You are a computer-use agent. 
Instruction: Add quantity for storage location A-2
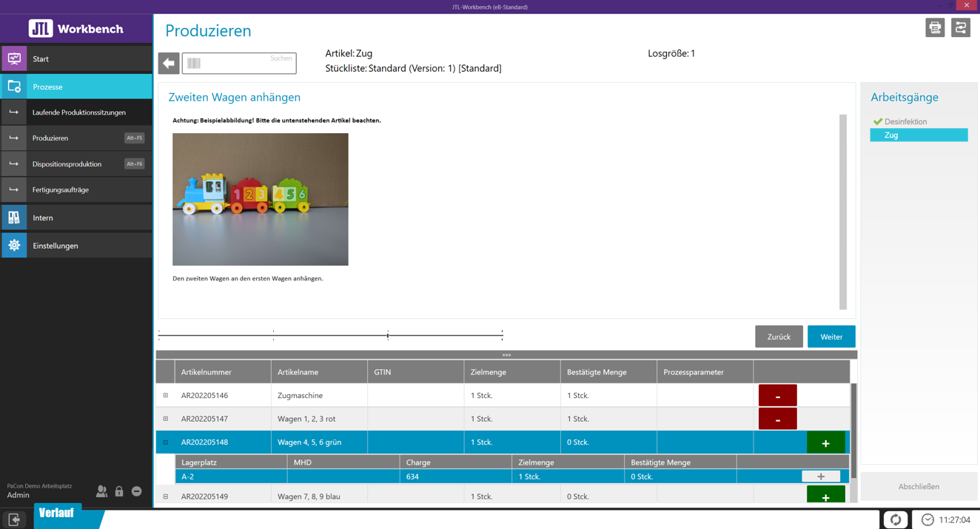[x=820, y=476]
